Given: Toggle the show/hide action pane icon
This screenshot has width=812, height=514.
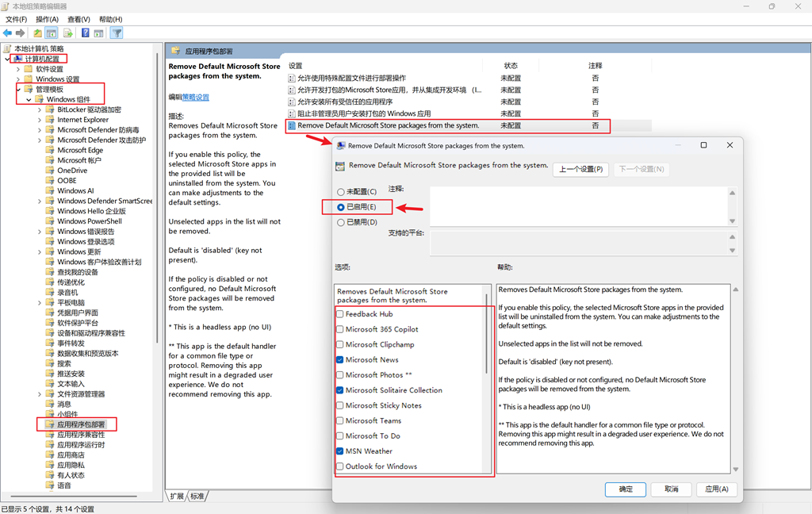Looking at the screenshot, I should pos(98,33).
